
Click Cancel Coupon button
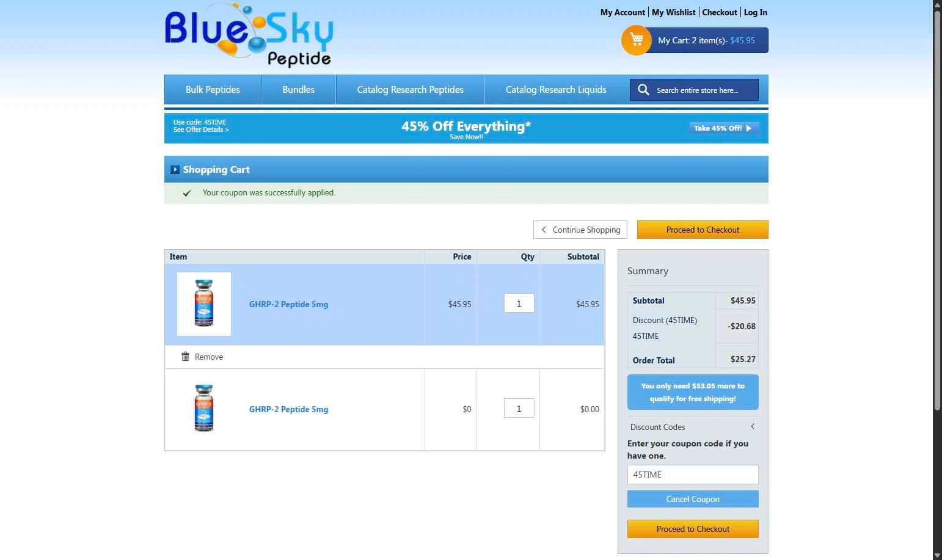693,499
